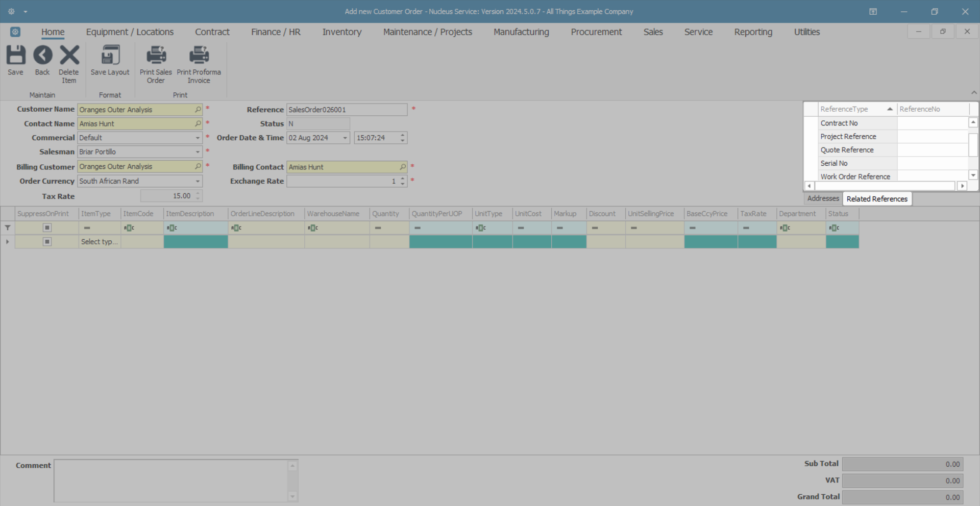Go back using the Back icon
The height and width of the screenshot is (506, 980).
[42, 60]
